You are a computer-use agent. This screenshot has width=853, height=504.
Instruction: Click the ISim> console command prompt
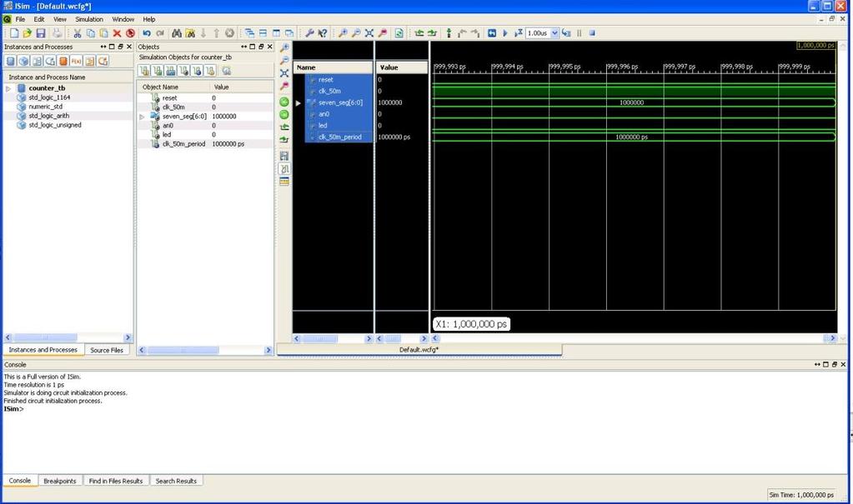point(13,409)
